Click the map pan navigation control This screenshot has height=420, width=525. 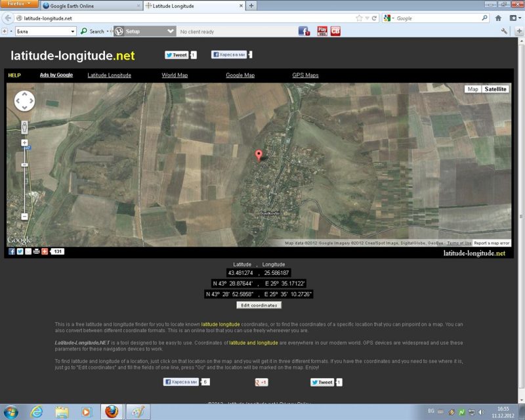click(x=24, y=100)
